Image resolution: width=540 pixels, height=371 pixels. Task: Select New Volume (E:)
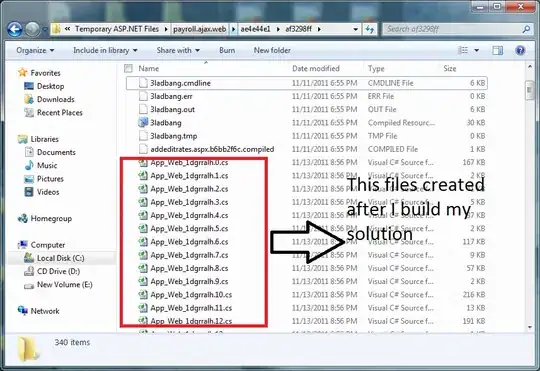click(x=64, y=285)
